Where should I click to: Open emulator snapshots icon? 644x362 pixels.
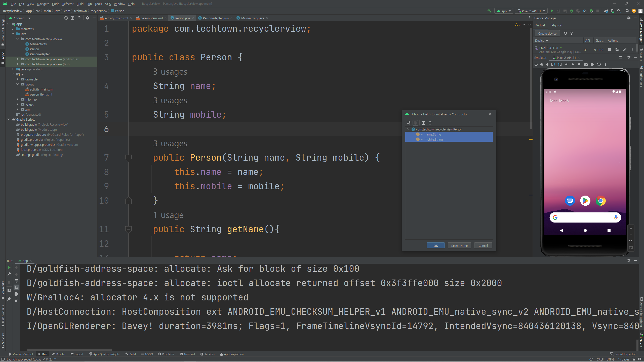pyautogui.click(x=599, y=64)
